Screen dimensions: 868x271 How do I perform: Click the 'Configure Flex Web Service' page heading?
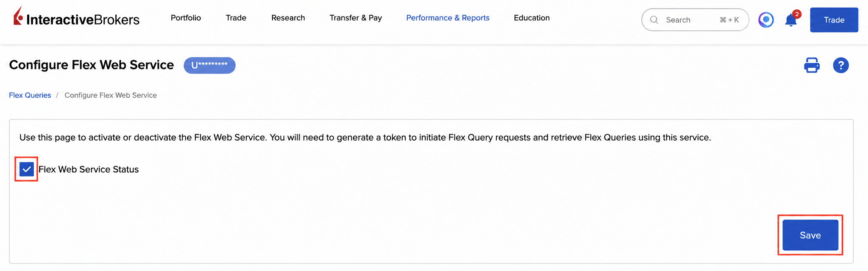coord(92,65)
